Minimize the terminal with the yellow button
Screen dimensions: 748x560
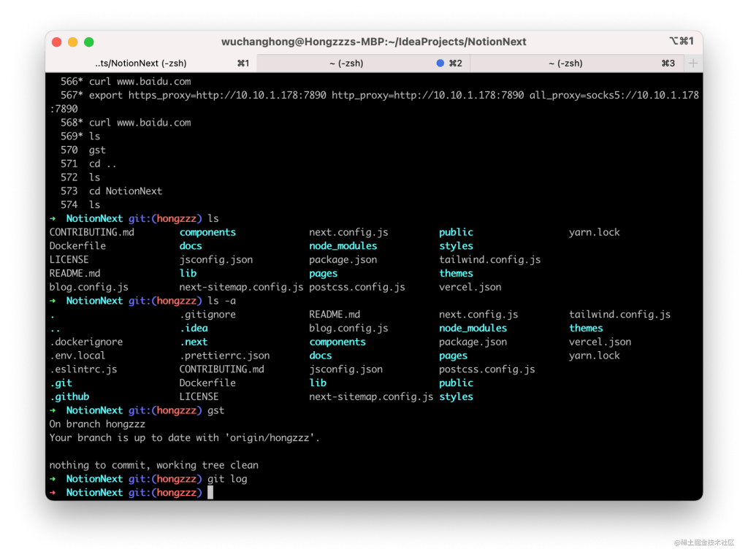coord(73,42)
